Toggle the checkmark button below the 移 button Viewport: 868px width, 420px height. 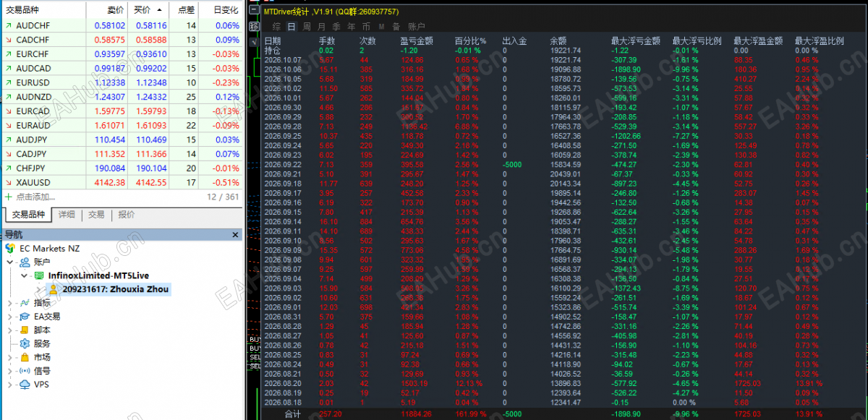point(253,41)
